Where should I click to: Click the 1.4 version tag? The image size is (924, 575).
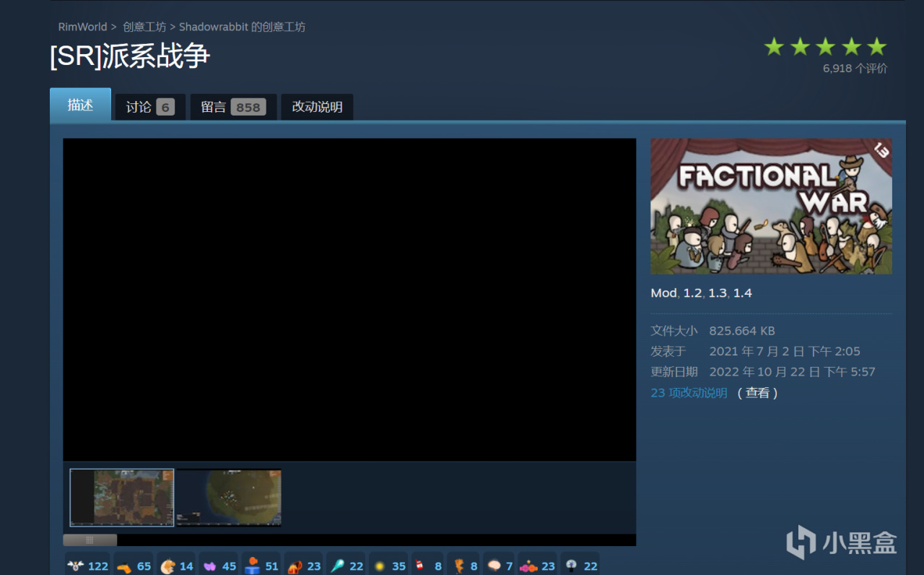(742, 293)
